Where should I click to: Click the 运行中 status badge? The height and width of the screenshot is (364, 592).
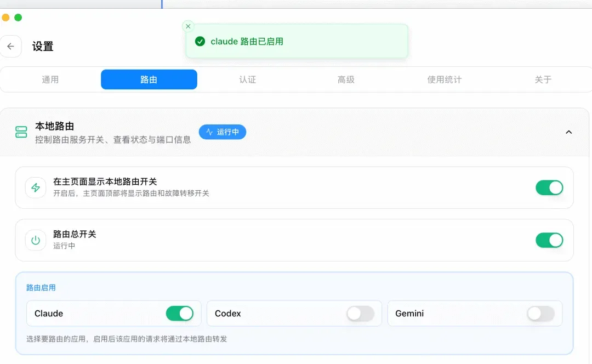click(223, 132)
